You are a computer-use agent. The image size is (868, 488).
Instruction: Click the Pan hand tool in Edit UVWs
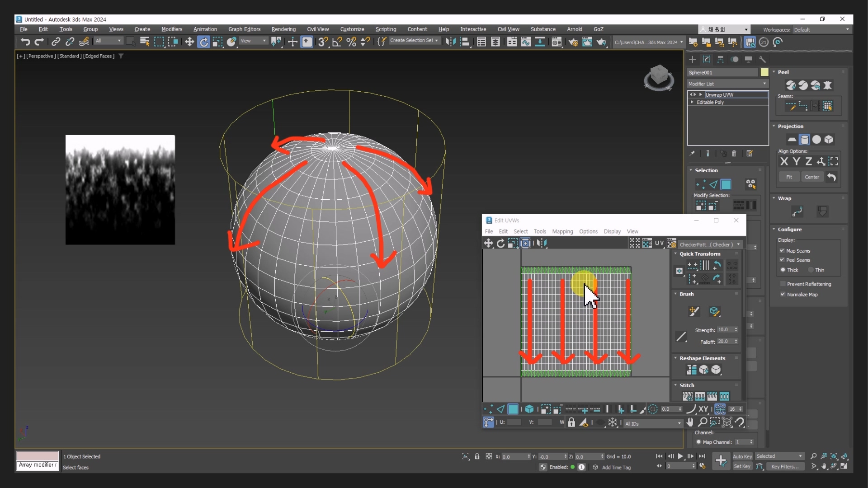[690, 422]
